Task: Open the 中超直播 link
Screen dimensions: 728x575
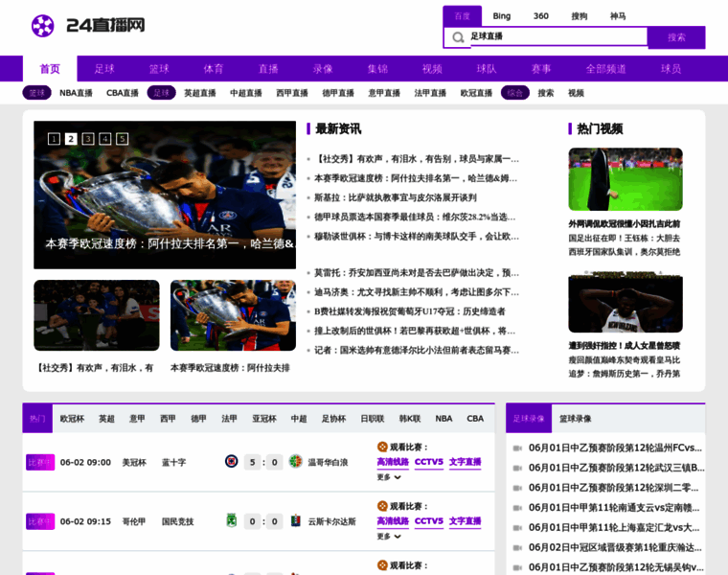Action: (246, 93)
